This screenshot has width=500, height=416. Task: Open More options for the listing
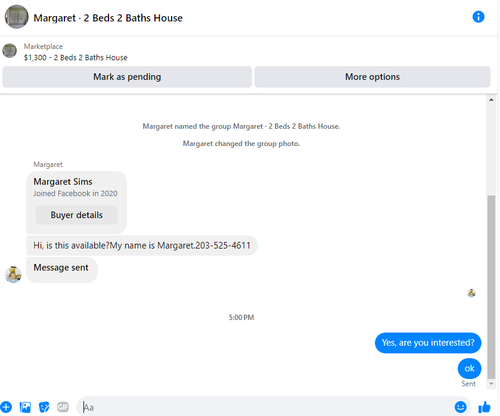(x=372, y=77)
